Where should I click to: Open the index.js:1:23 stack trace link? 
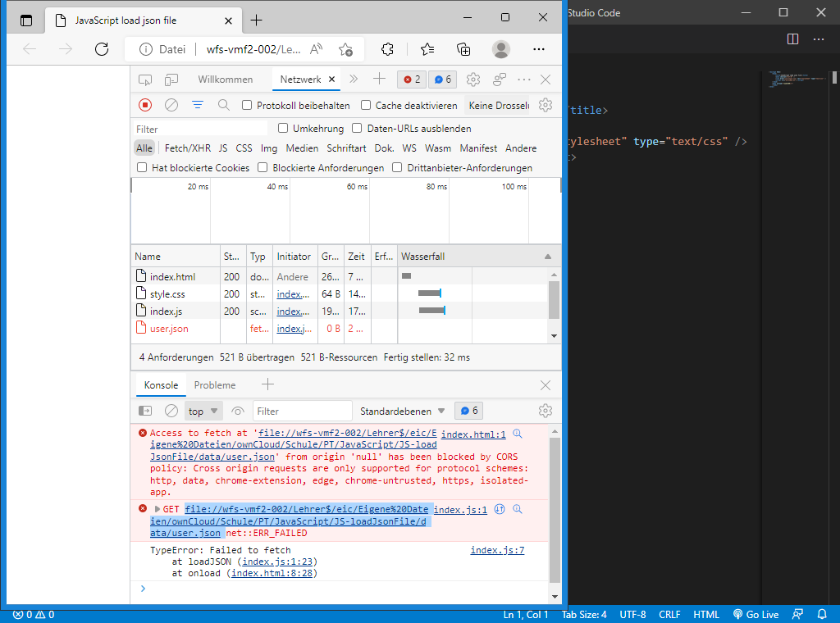(x=277, y=562)
